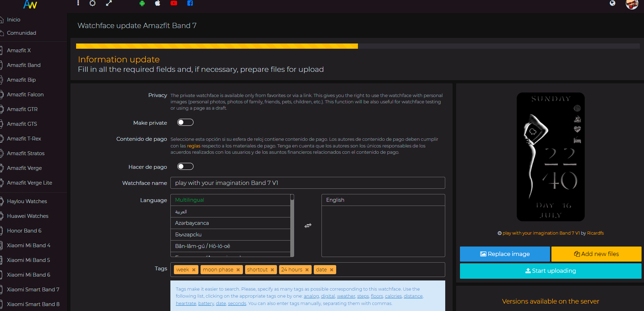
Task: Toggle fullscreen with the expand arrows icon
Action: [x=109, y=3]
